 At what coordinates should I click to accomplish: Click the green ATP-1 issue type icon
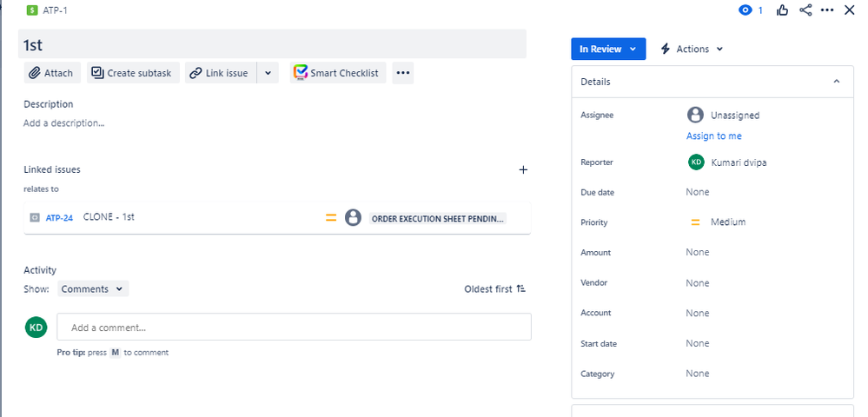click(32, 10)
